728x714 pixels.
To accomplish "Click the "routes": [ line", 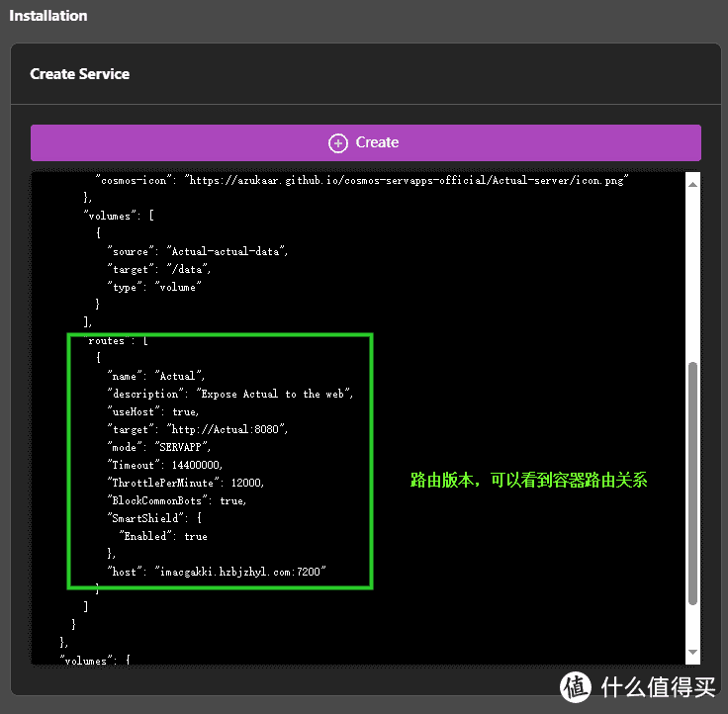I will pos(116,340).
